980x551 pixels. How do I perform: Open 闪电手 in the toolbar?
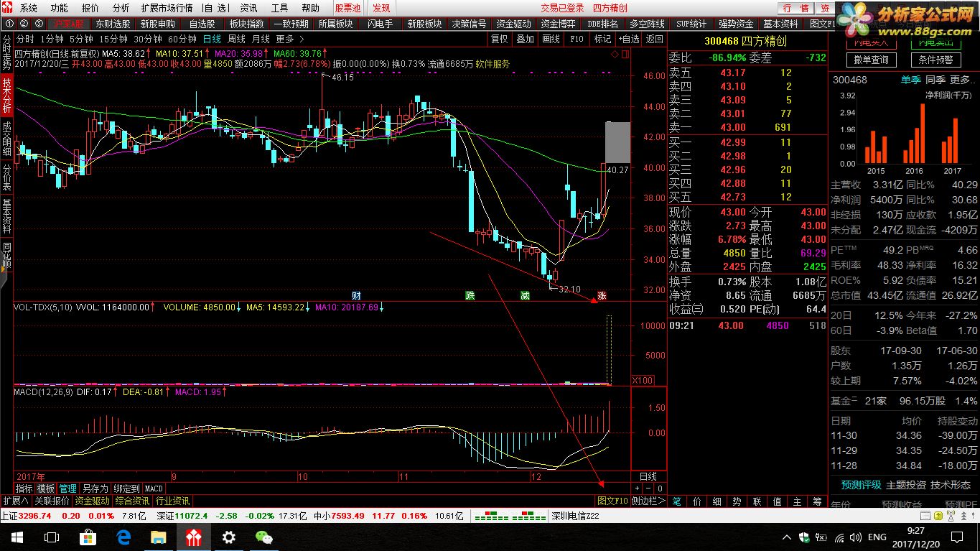pos(380,24)
